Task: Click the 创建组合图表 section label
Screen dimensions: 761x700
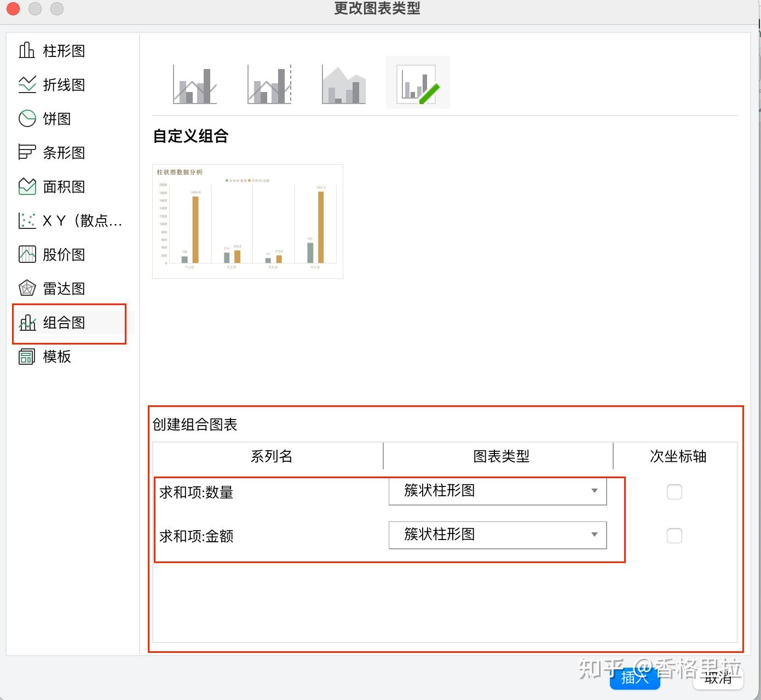Action: 195,424
